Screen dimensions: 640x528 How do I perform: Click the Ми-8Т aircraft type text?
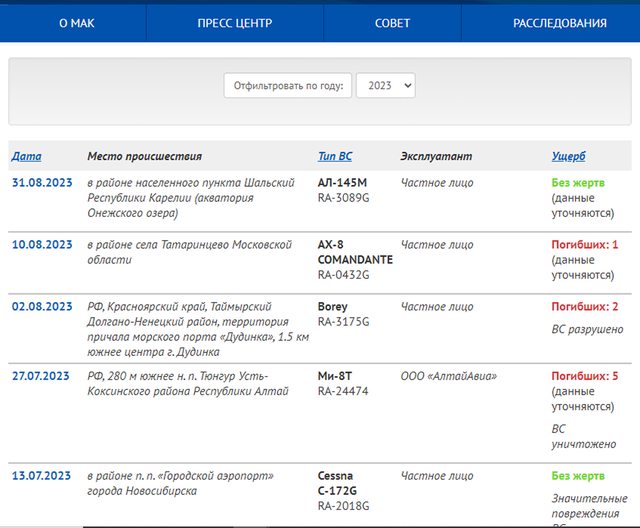pyautogui.click(x=335, y=376)
